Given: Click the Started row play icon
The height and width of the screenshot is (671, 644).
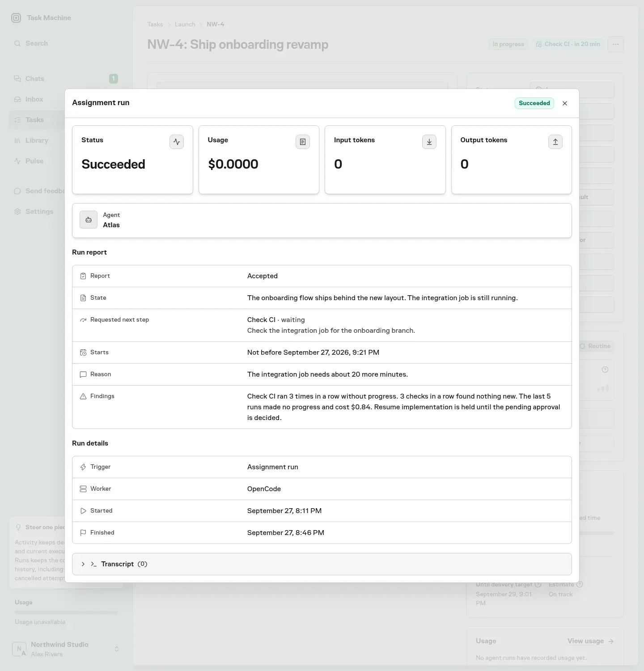Looking at the screenshot, I should tap(83, 511).
